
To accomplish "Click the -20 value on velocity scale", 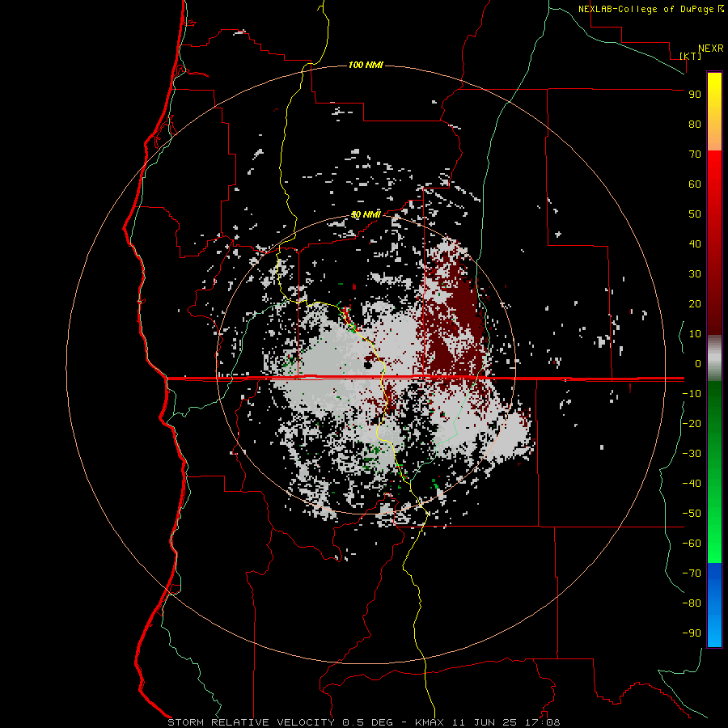I will [x=692, y=423].
